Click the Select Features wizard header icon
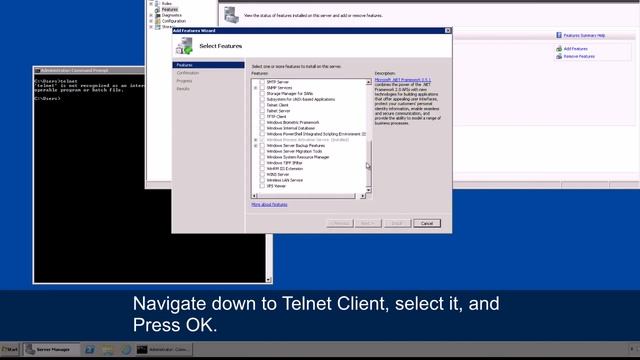Image resolution: width=640 pixels, height=360 pixels. click(184, 46)
